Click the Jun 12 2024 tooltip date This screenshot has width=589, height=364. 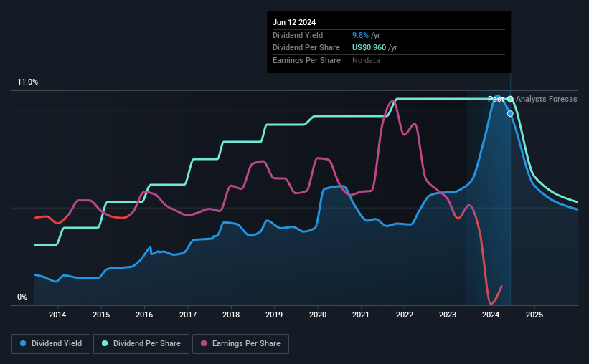[294, 22]
